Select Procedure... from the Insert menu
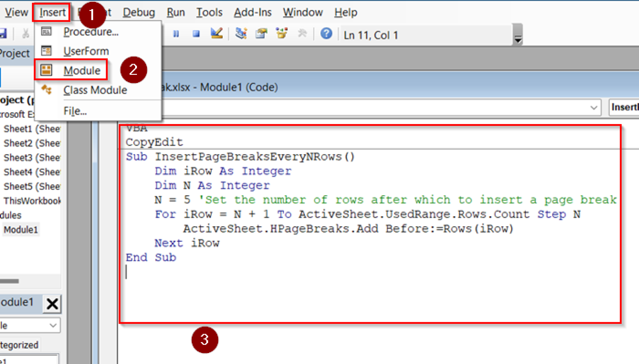The image size is (639, 364). pos(91,31)
